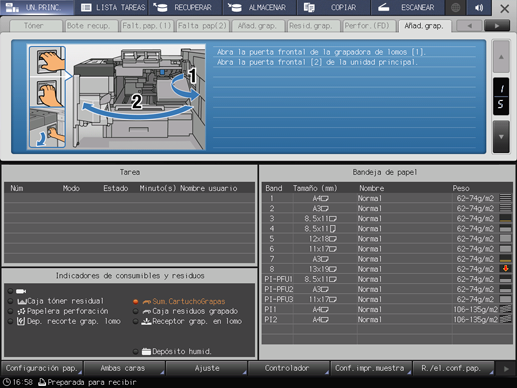
Task: Click top hand-on-handle step thumbnail
Action: pos(47,61)
